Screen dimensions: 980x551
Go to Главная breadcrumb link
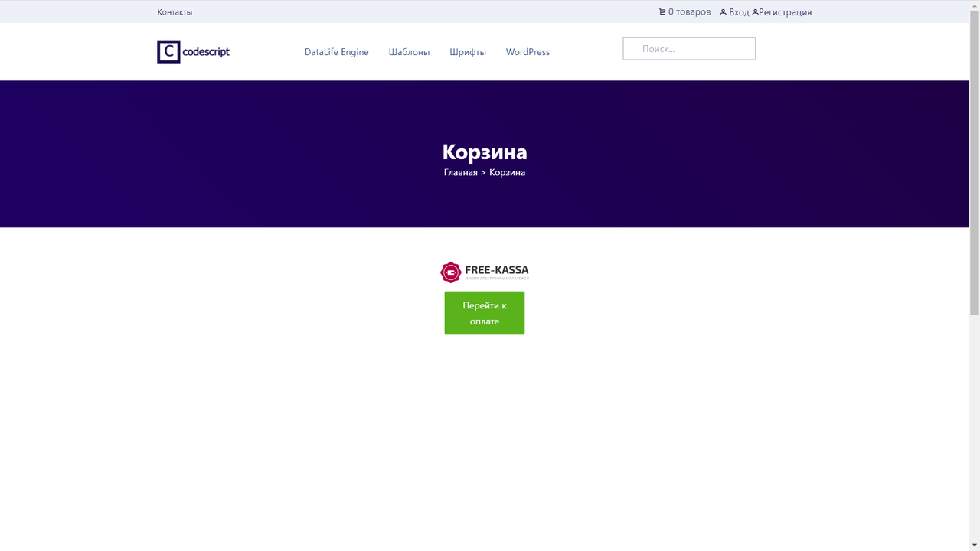click(x=460, y=172)
